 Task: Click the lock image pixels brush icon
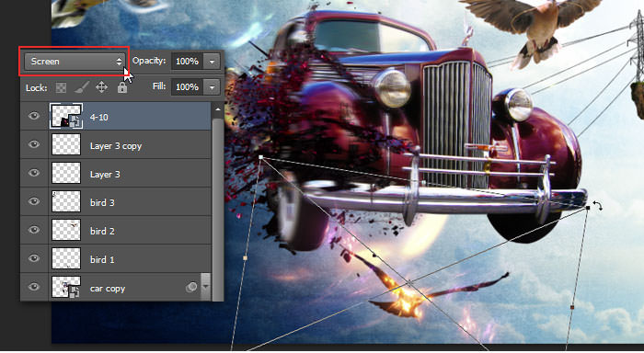click(x=81, y=87)
